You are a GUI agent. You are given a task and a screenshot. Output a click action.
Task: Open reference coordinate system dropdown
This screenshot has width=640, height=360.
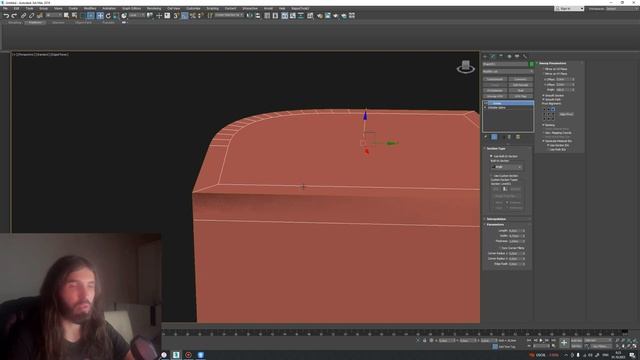point(137,16)
